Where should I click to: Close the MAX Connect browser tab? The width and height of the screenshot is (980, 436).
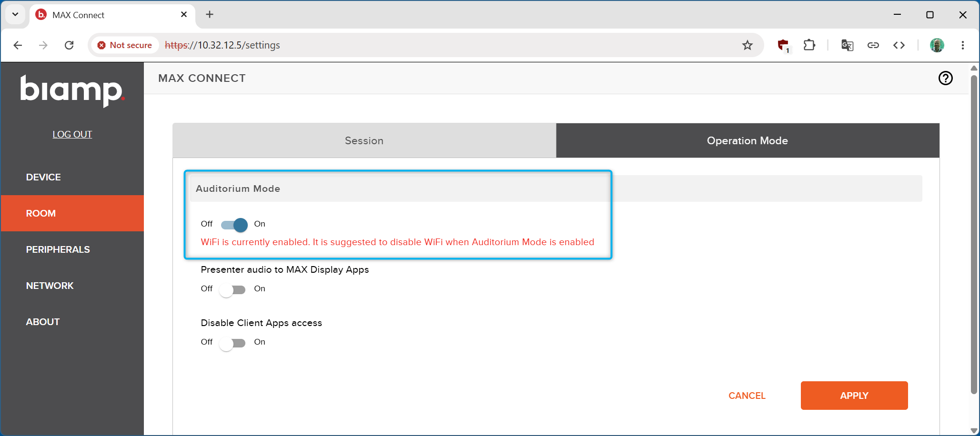pos(184,15)
